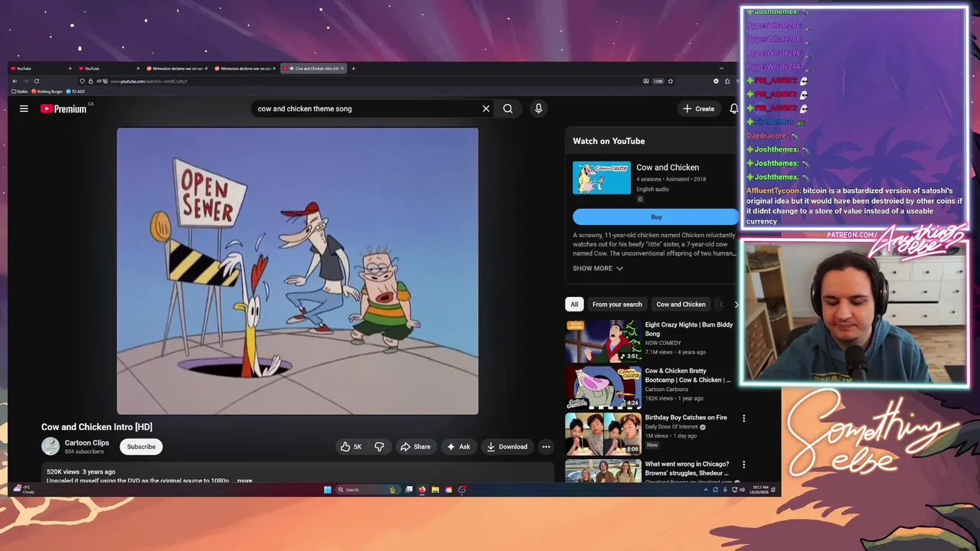Show hidden system tray icons

pos(705,490)
